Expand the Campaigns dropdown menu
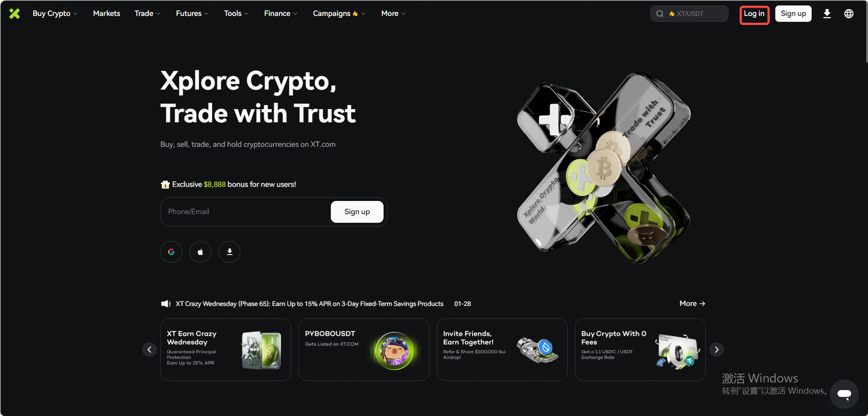This screenshot has width=868, height=416. (x=339, y=14)
